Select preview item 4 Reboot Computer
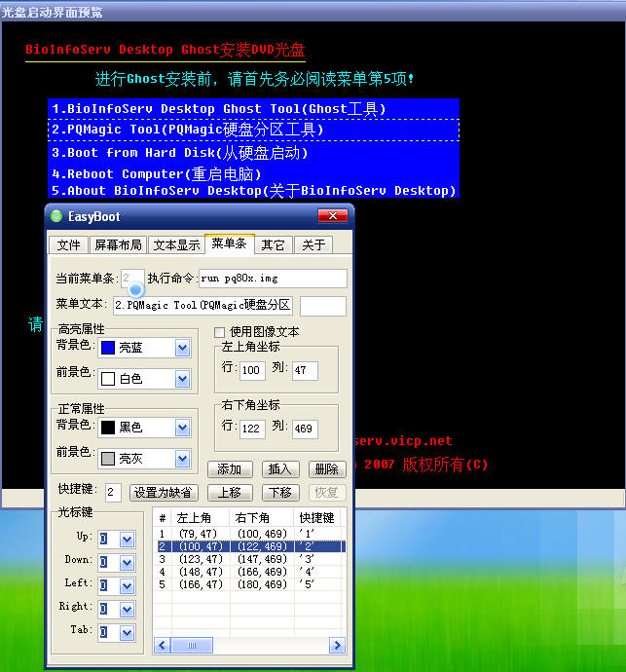The height and width of the screenshot is (672, 626). pos(253,174)
